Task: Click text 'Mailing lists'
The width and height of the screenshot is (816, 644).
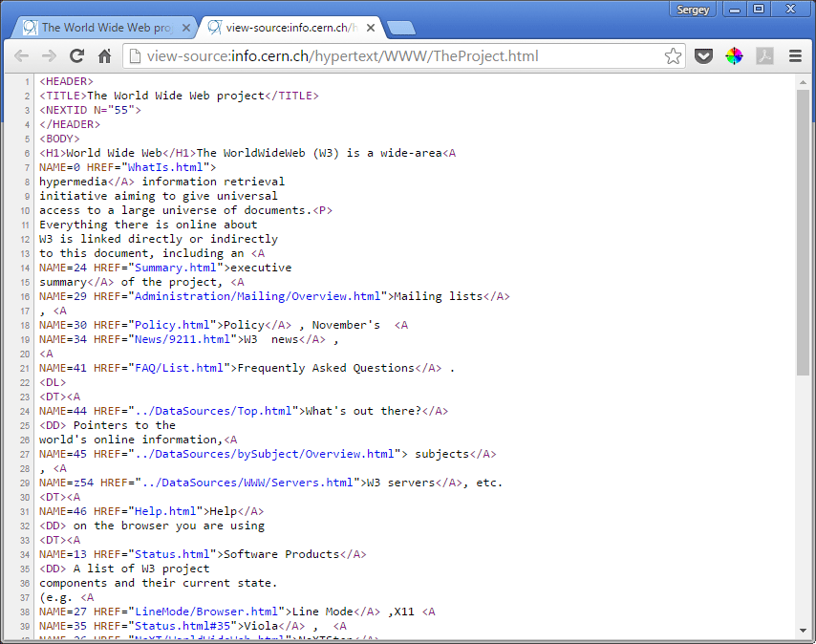Action: click(439, 296)
